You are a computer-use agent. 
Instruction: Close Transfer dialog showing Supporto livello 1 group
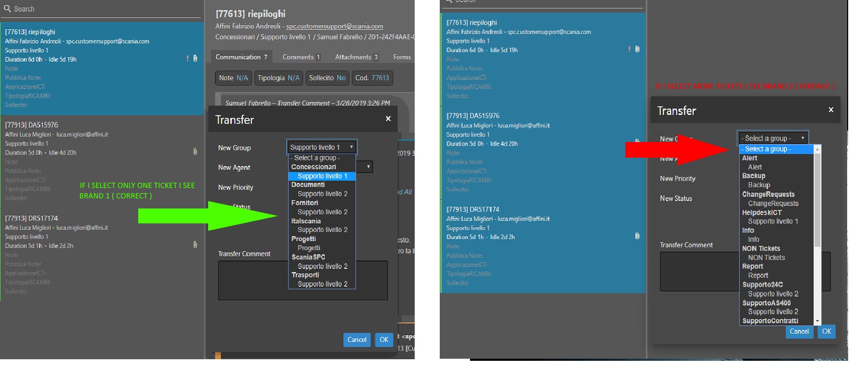(x=388, y=119)
